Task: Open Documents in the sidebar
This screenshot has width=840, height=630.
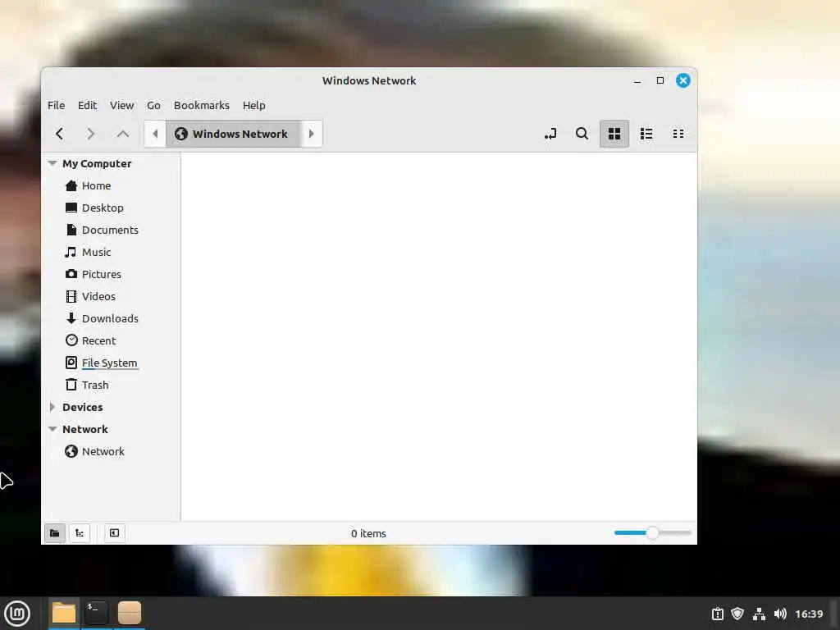Action: coord(111,230)
